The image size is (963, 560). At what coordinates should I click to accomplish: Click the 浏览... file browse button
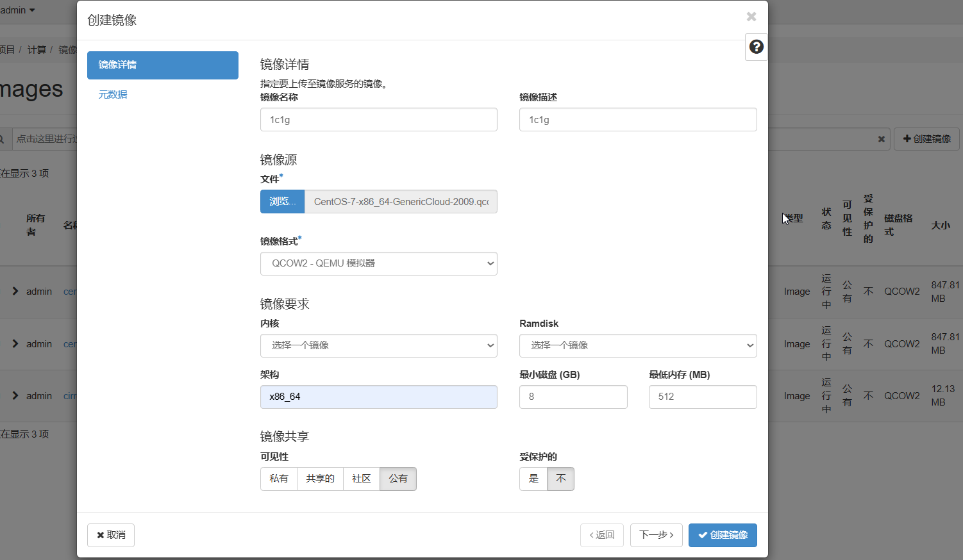click(283, 201)
